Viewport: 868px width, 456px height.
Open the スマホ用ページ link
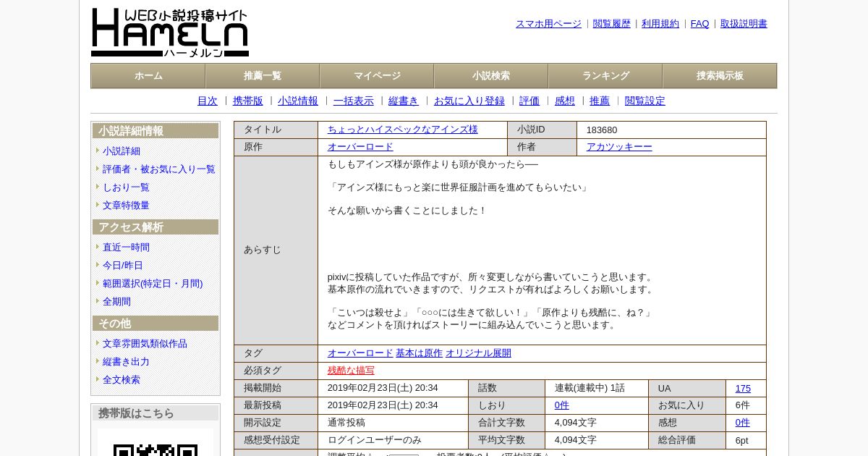coord(548,24)
